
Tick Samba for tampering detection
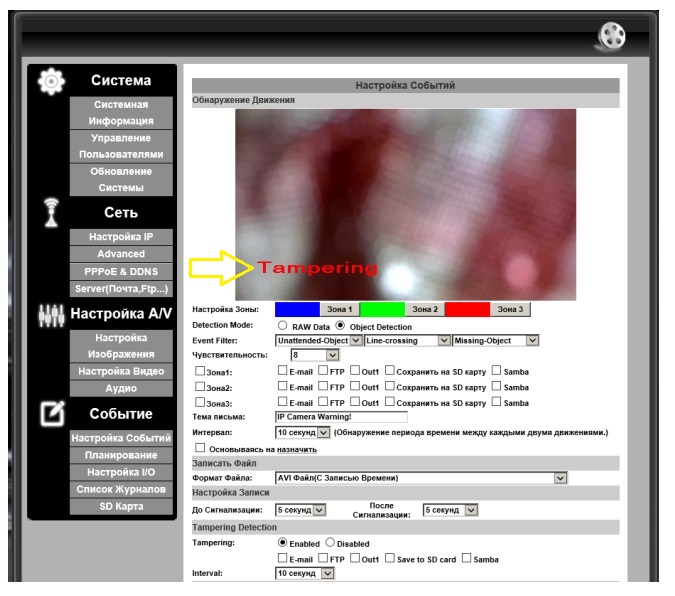[x=466, y=558]
